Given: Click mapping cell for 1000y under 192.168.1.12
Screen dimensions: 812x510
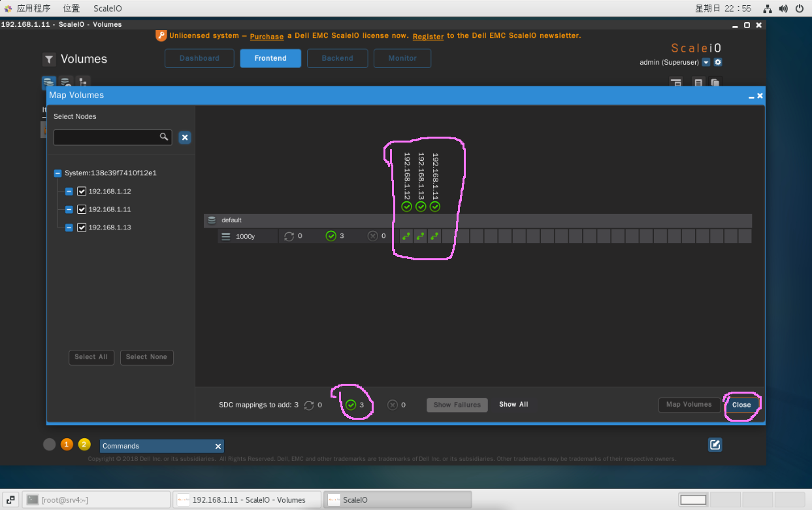Looking at the screenshot, I should click(x=406, y=236).
